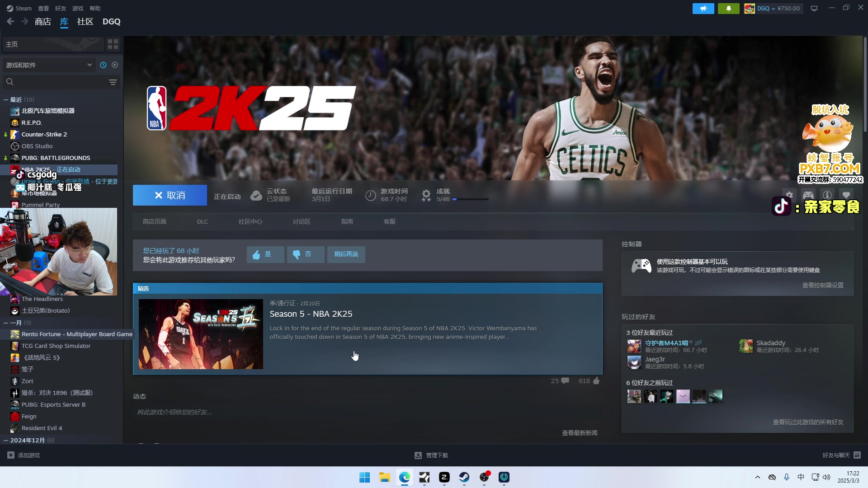
Task: Click comments count on featured news
Action: pos(560,381)
